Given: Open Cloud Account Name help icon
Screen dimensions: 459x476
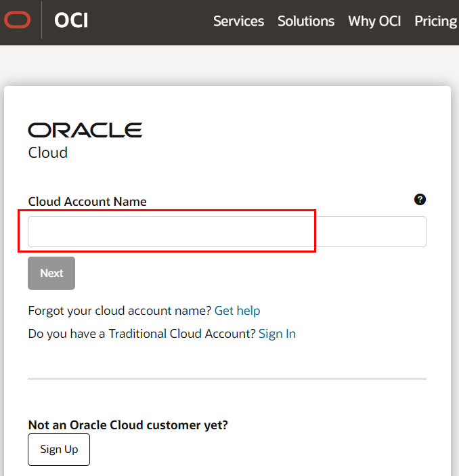Looking at the screenshot, I should point(420,200).
